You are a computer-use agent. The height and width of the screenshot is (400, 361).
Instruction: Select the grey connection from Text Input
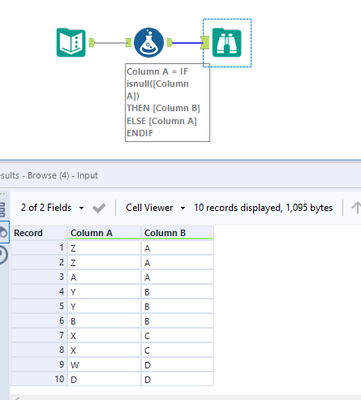pyautogui.click(x=110, y=43)
